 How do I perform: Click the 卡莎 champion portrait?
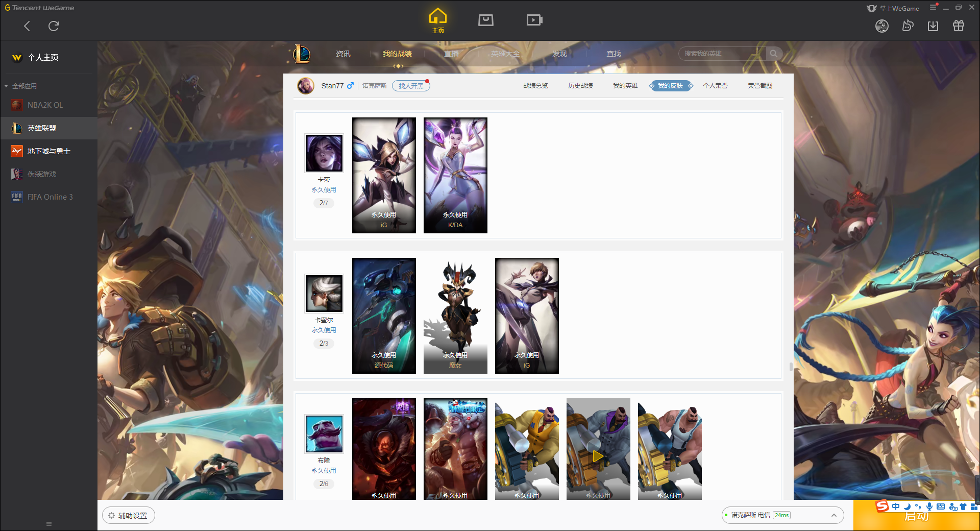(324, 153)
